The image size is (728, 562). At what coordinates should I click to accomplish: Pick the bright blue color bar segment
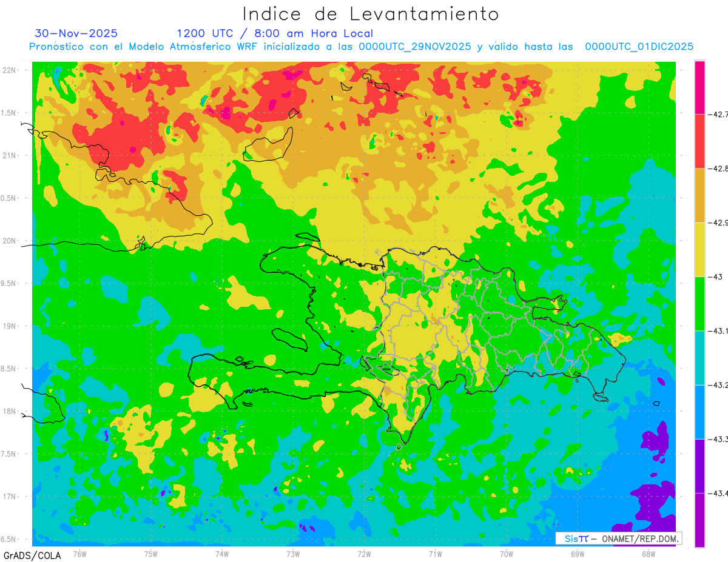coord(699,412)
